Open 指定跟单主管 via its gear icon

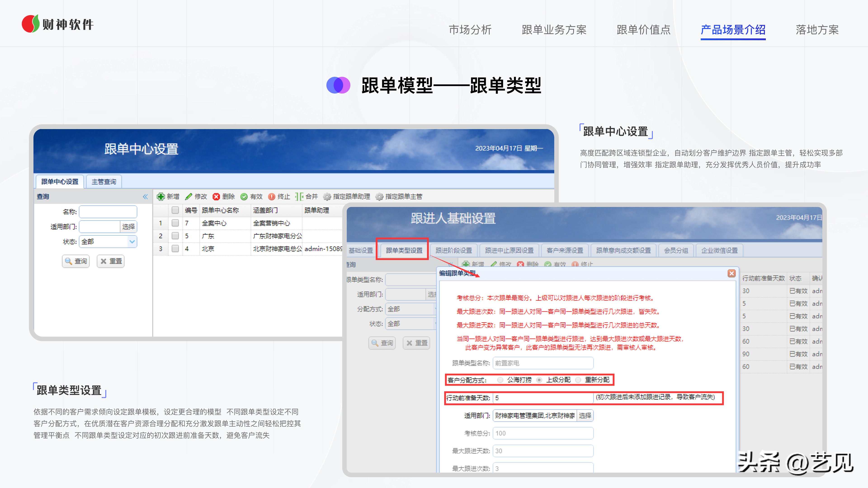[380, 197]
